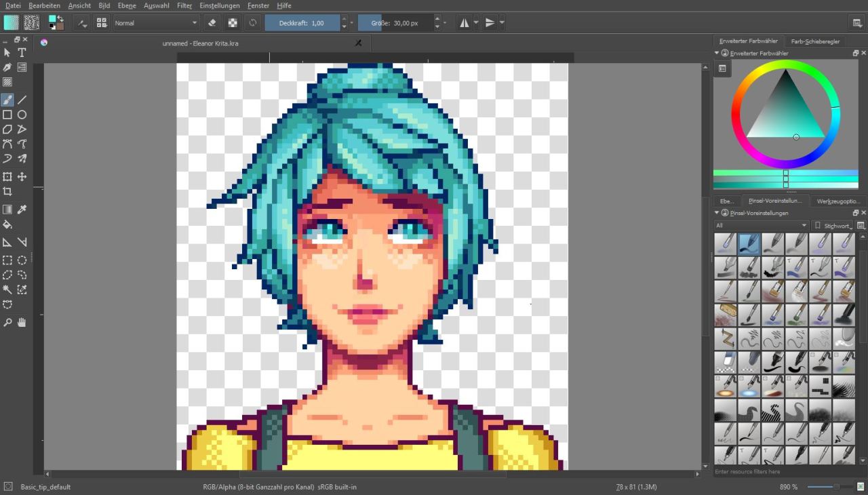Select the zoom magnifier tool
This screenshot has width=868, height=495.
pyautogui.click(x=7, y=323)
